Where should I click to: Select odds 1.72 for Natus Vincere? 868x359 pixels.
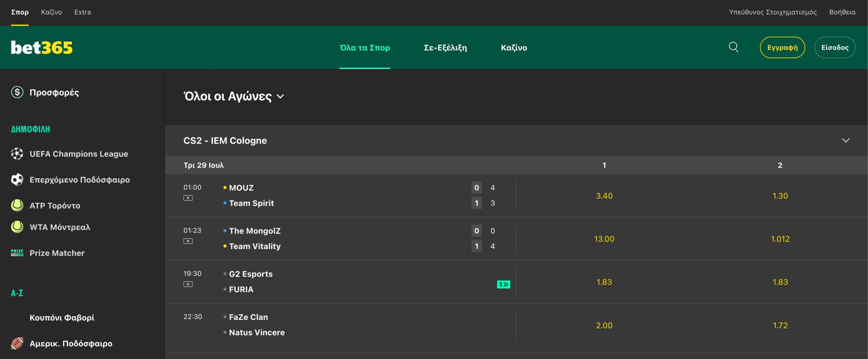click(780, 325)
